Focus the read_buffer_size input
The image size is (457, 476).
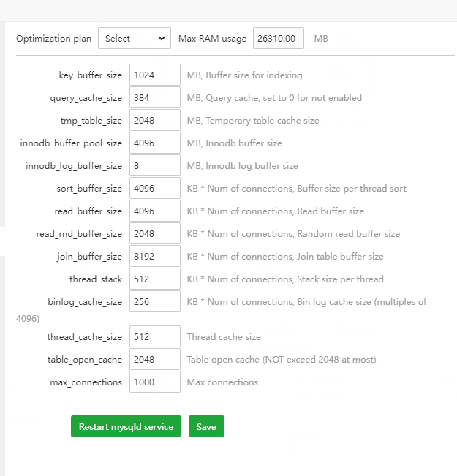(x=155, y=211)
